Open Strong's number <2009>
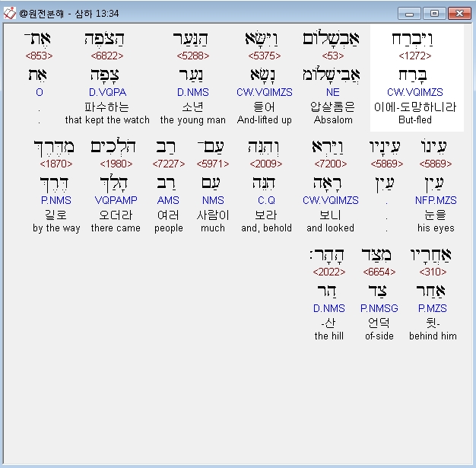Viewport: 476px width, 468px height. (x=266, y=164)
